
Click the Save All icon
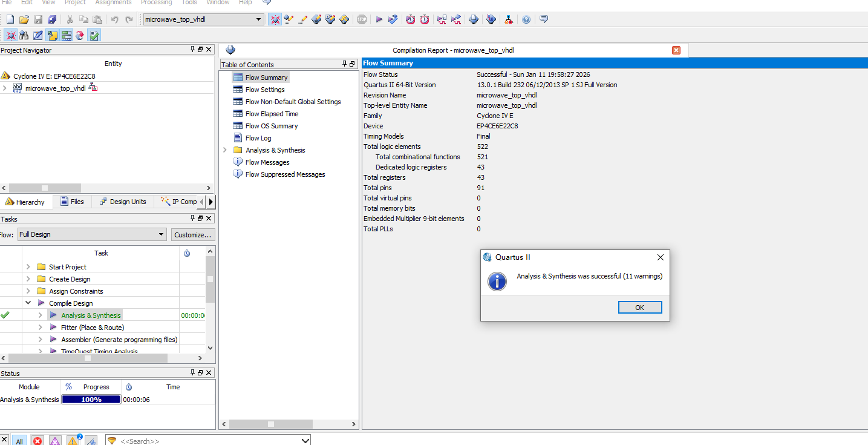click(x=52, y=19)
